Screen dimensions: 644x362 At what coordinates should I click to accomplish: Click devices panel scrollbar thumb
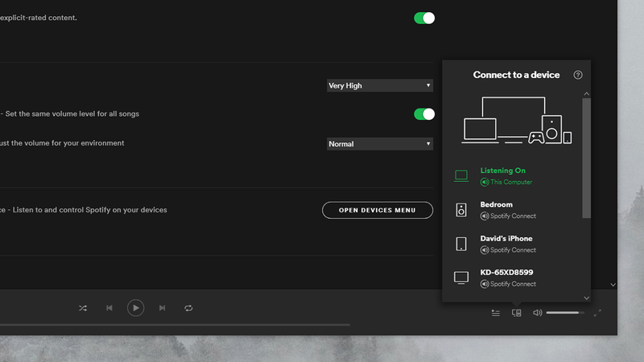coord(587,158)
